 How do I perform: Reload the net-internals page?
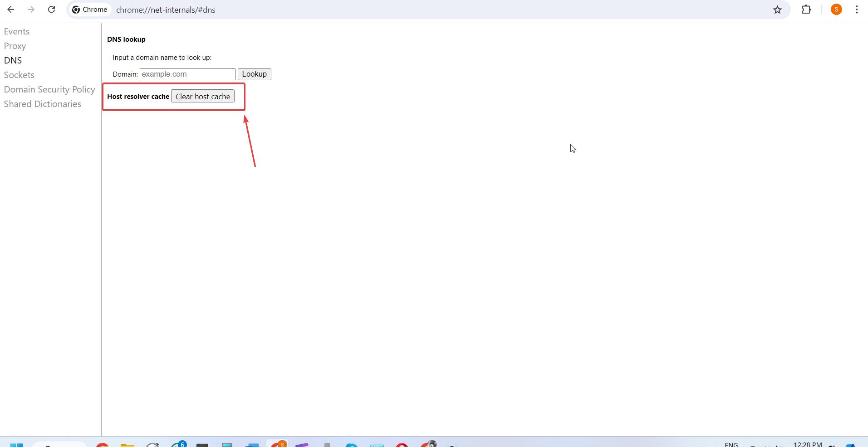[51, 10]
